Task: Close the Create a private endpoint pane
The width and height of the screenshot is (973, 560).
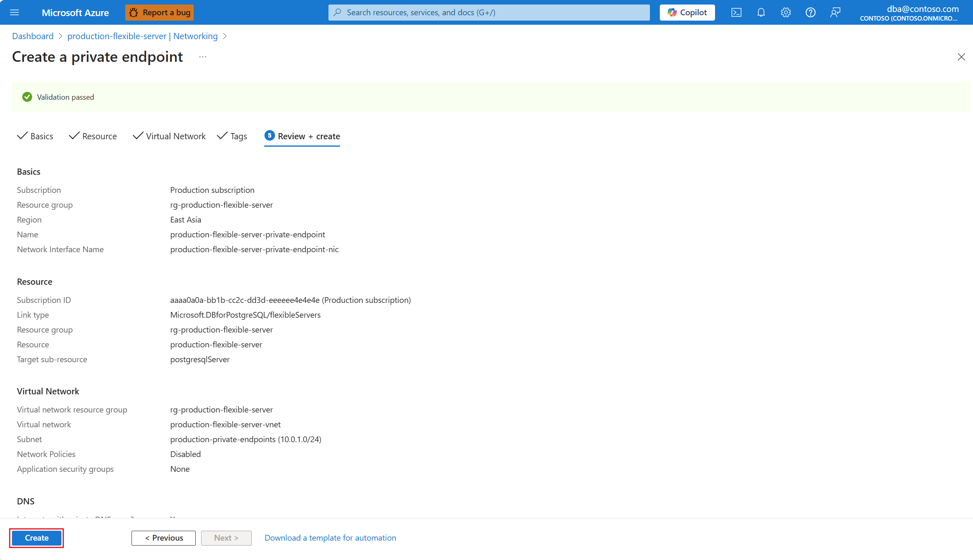Action: point(961,57)
